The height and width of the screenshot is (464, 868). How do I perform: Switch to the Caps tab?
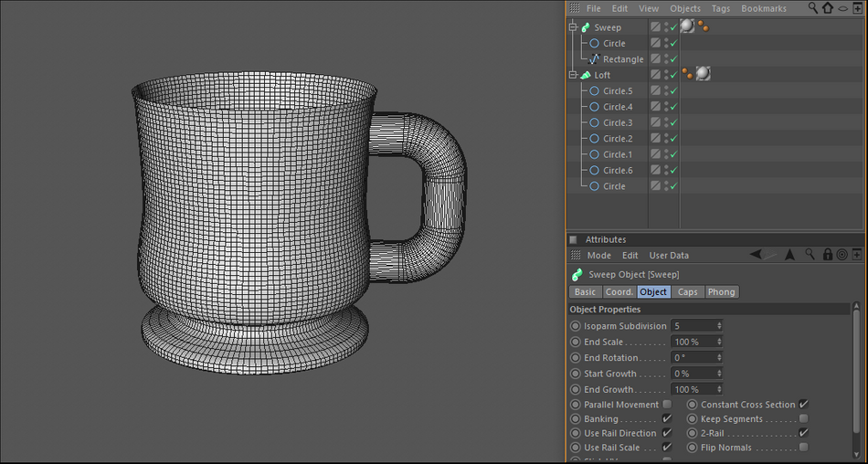(687, 292)
